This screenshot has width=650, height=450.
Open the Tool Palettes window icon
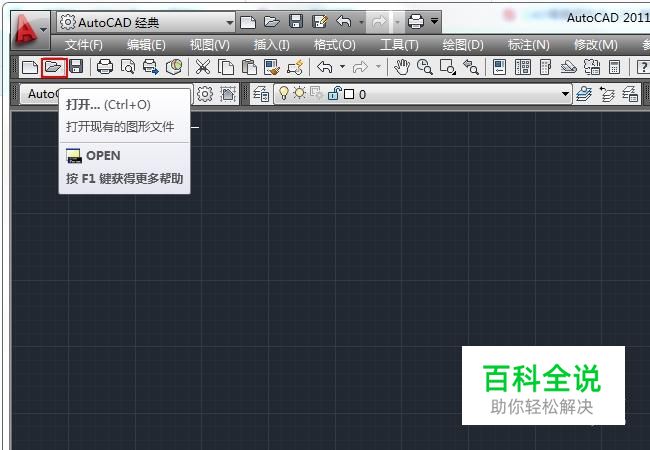point(546,67)
